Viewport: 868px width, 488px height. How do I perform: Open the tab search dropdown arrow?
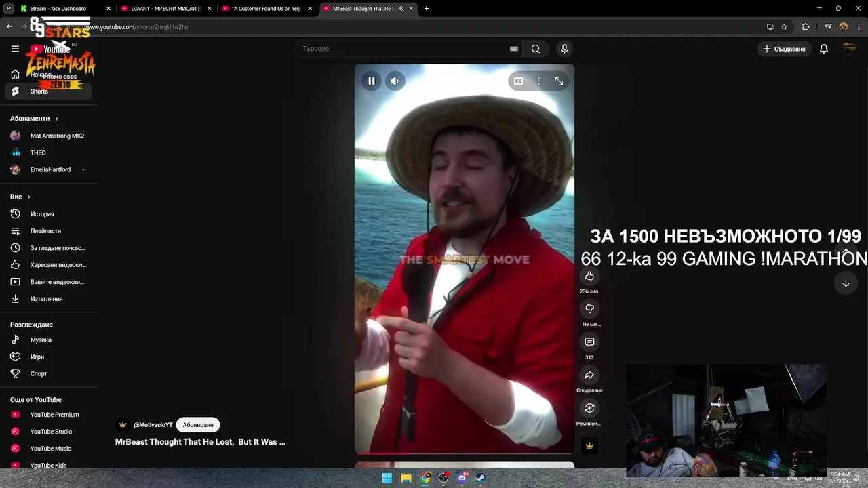pyautogui.click(x=8, y=9)
